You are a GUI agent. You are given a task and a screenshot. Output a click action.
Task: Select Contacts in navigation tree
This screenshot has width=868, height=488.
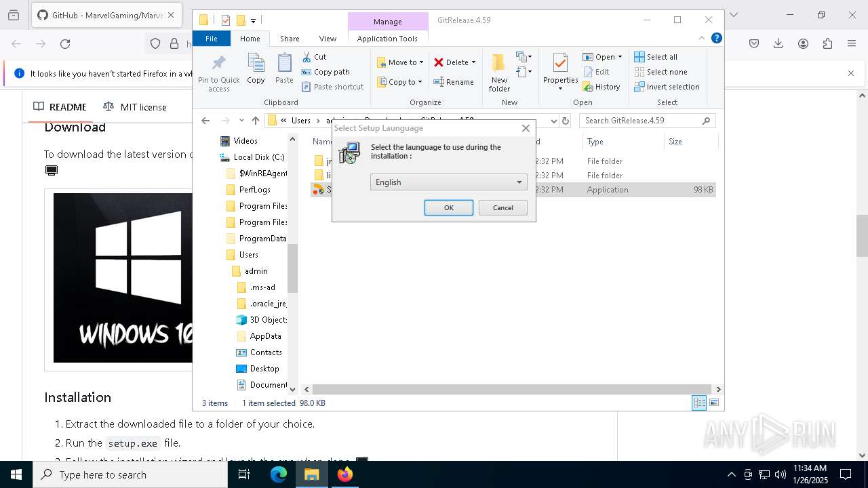pos(265,352)
